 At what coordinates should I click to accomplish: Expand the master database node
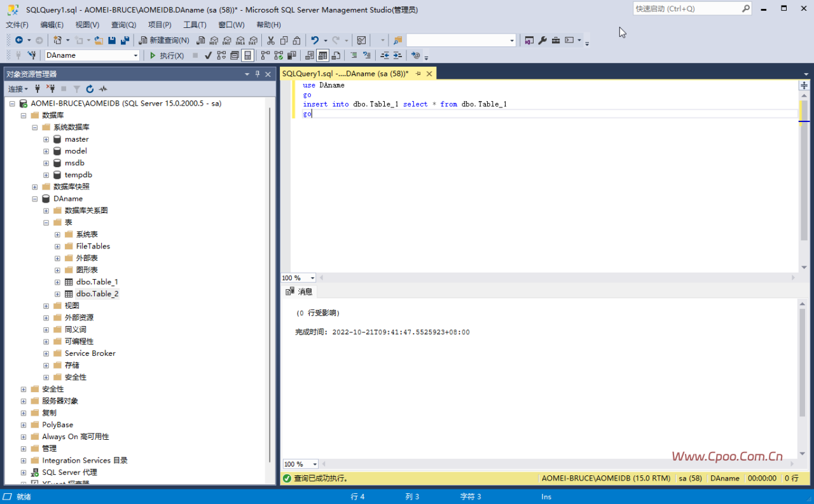tap(46, 139)
